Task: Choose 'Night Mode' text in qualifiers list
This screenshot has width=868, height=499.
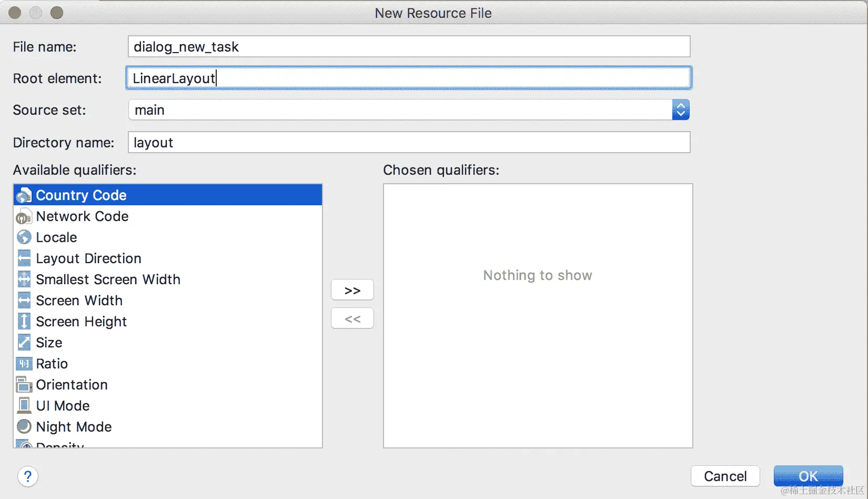Action: (74, 427)
